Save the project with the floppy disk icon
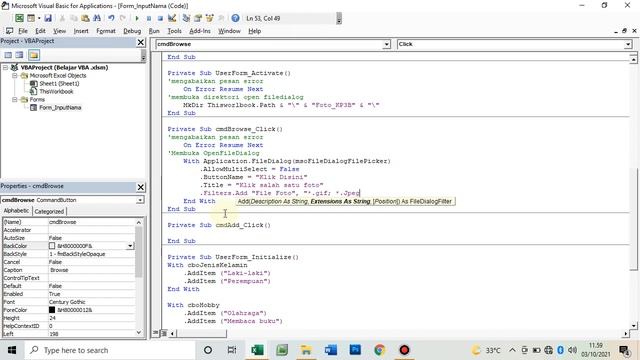The width and height of the screenshot is (640, 360). [48, 18]
